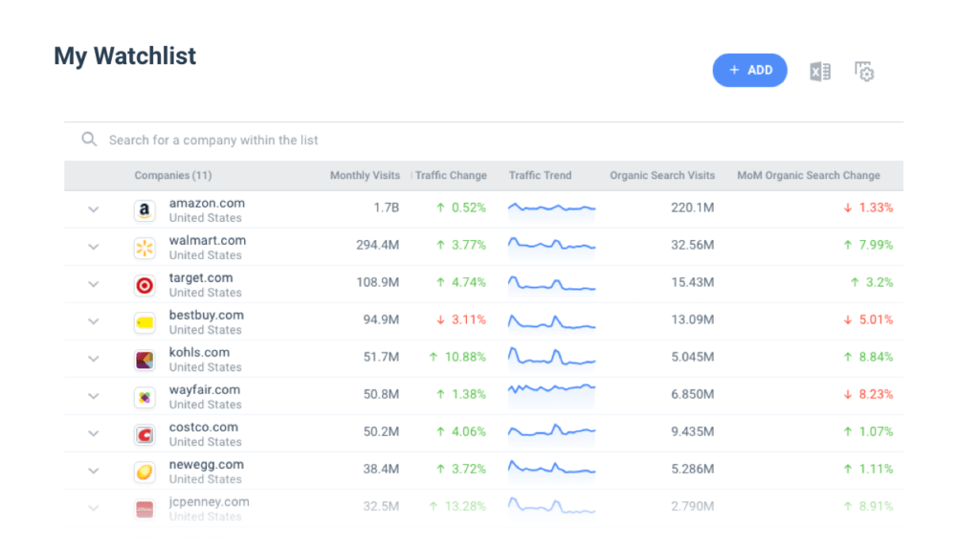Open the jcpenney.com link
980x549 pixels.
(x=209, y=501)
